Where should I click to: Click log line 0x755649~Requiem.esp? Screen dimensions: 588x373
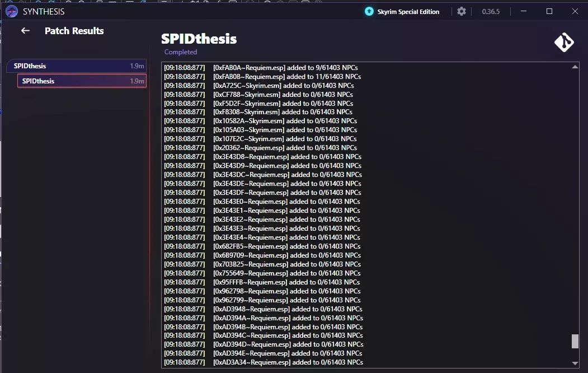pos(262,273)
